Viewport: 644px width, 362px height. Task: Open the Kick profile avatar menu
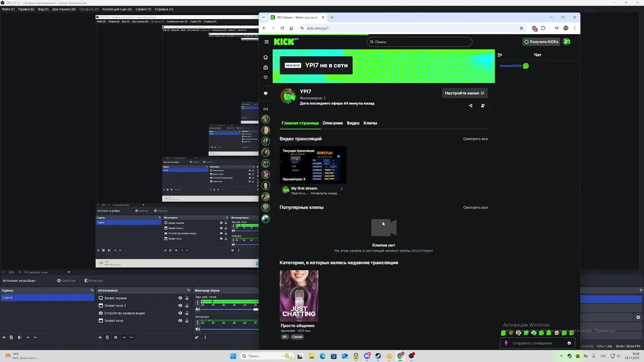(x=567, y=42)
